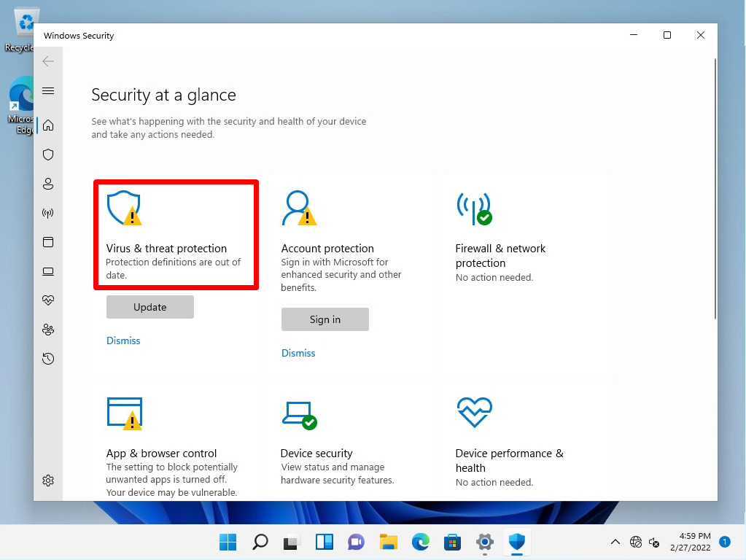Viewport: 746px width, 560px height.
Task: Maximize the Windows Security window
Action: coord(667,35)
